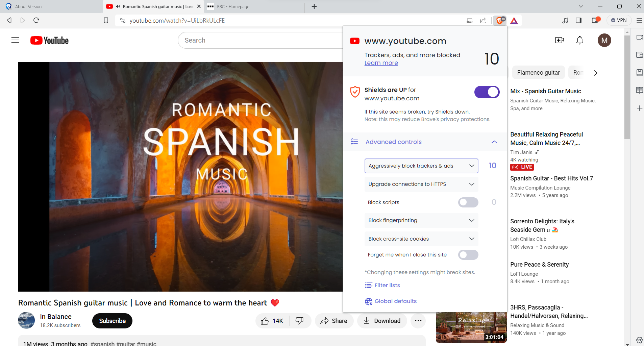This screenshot has height=346, width=644.
Task: Click the YouTube Create video icon
Action: point(559,40)
